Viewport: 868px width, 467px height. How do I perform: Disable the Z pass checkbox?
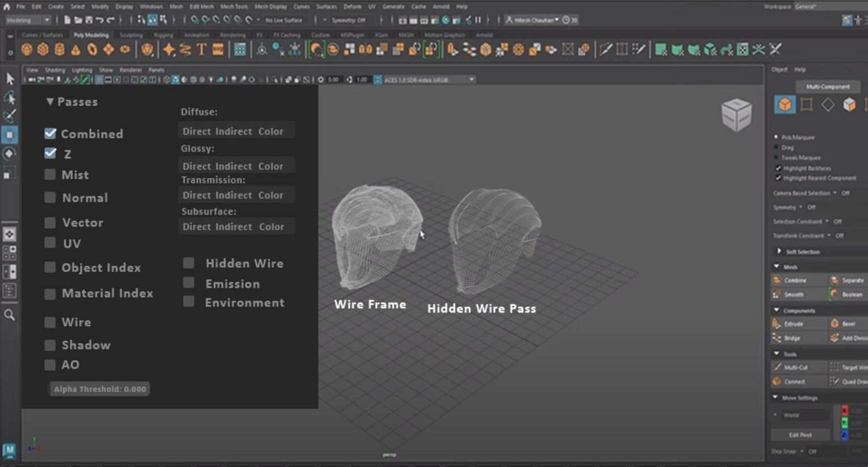(50, 153)
